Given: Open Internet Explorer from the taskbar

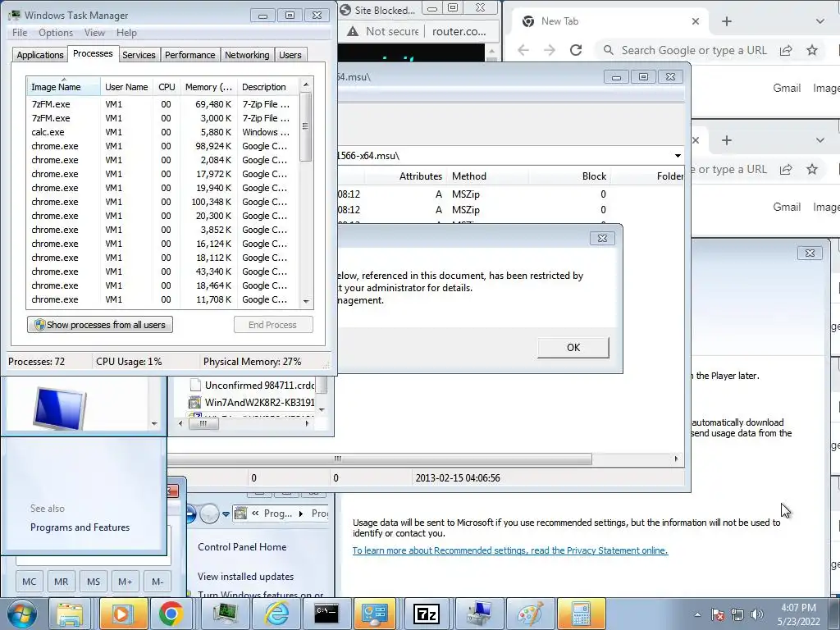Looking at the screenshot, I should [x=277, y=614].
